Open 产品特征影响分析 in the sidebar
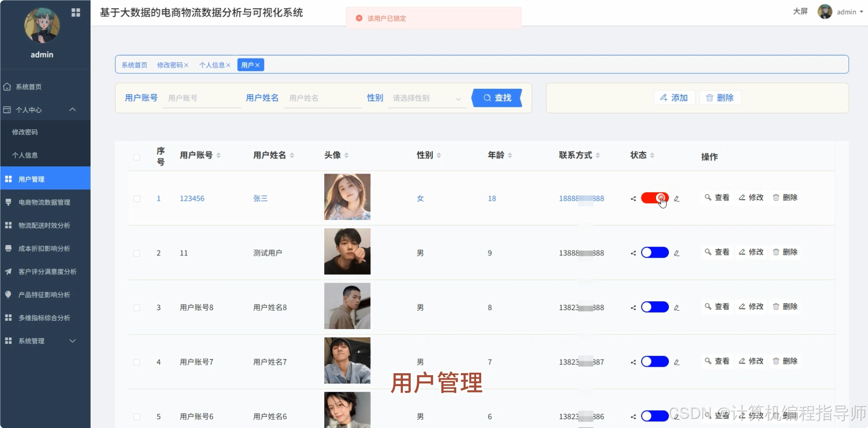The height and width of the screenshot is (428, 868). pyautogui.click(x=45, y=295)
